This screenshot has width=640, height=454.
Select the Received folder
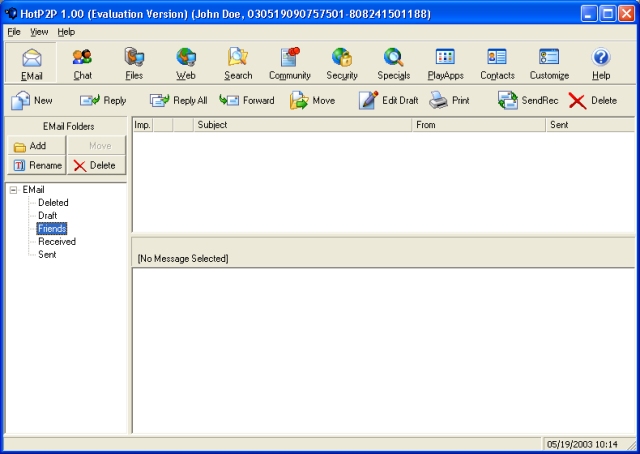57,242
